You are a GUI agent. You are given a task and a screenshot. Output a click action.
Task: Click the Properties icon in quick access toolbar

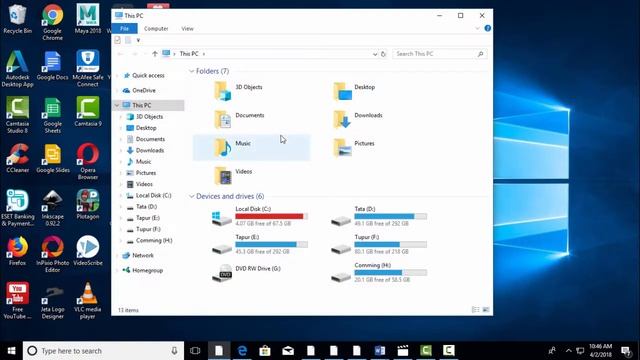[x=118, y=40]
